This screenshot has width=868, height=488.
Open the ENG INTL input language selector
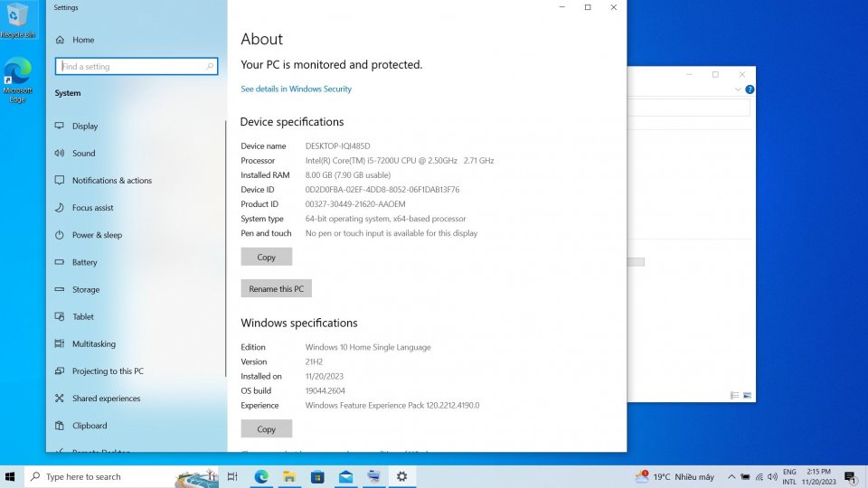coord(789,476)
